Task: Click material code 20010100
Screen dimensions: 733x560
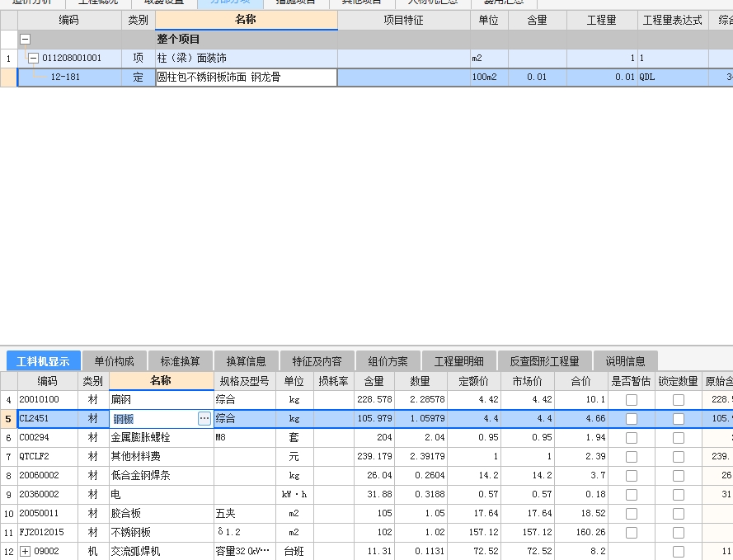Action: [x=48, y=400]
